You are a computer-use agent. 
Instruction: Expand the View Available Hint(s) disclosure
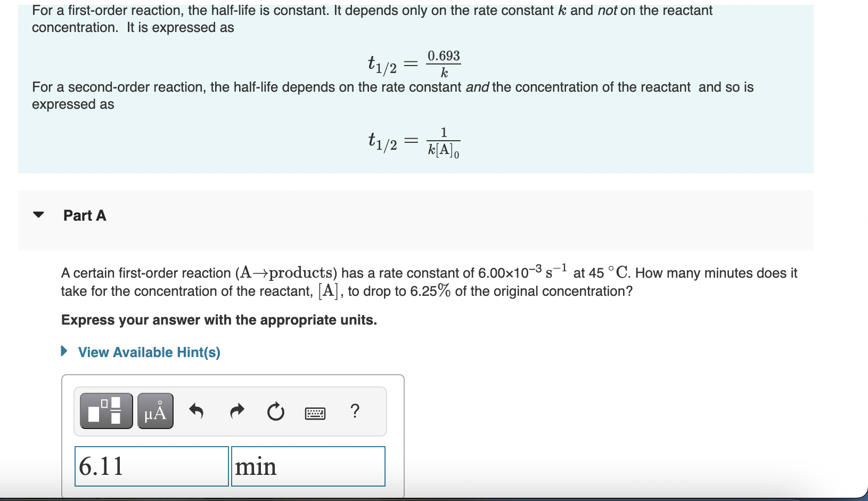[64, 352]
